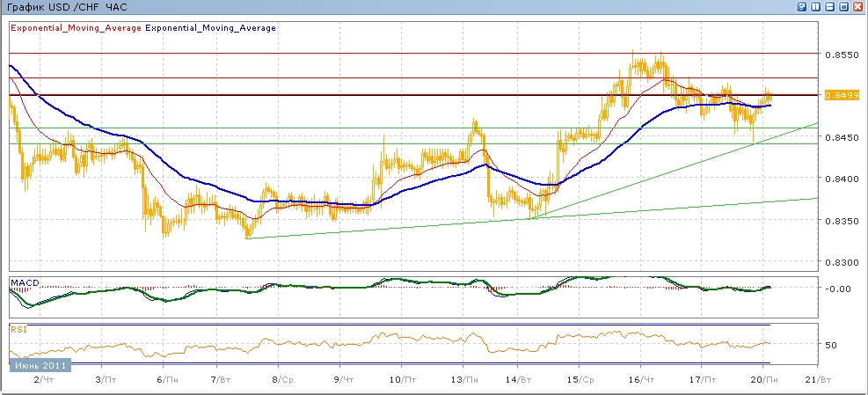
Task: Click the RSI 50 level axis label
Action: point(831,344)
